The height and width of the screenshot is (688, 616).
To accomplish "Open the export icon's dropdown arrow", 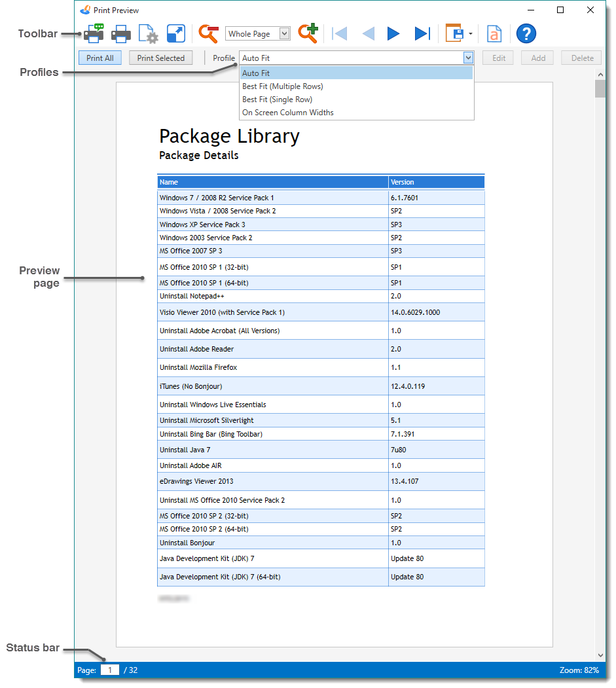I will (x=470, y=34).
